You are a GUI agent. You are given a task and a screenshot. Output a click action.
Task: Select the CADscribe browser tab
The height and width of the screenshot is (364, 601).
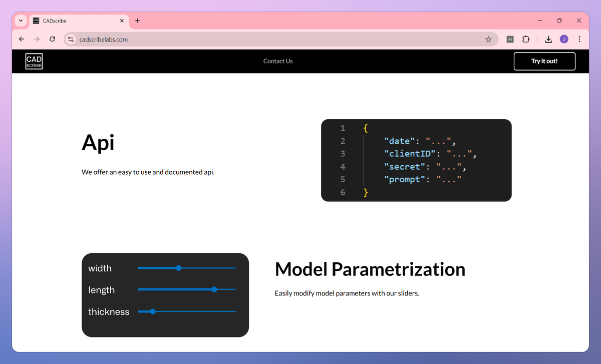coord(75,21)
